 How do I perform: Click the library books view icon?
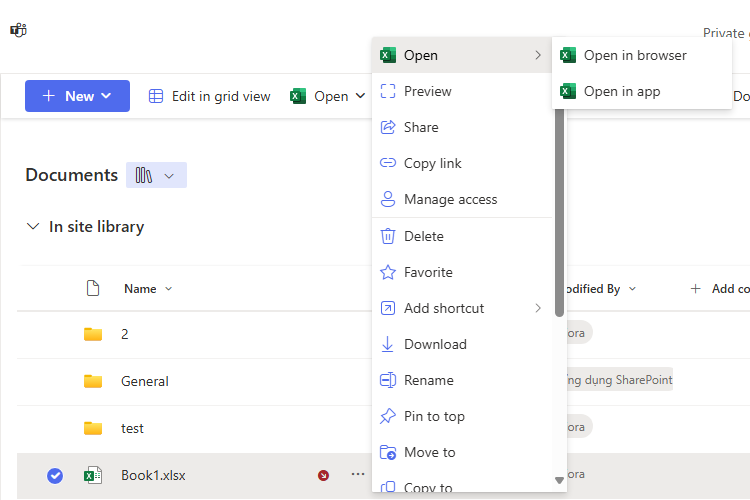[143, 175]
